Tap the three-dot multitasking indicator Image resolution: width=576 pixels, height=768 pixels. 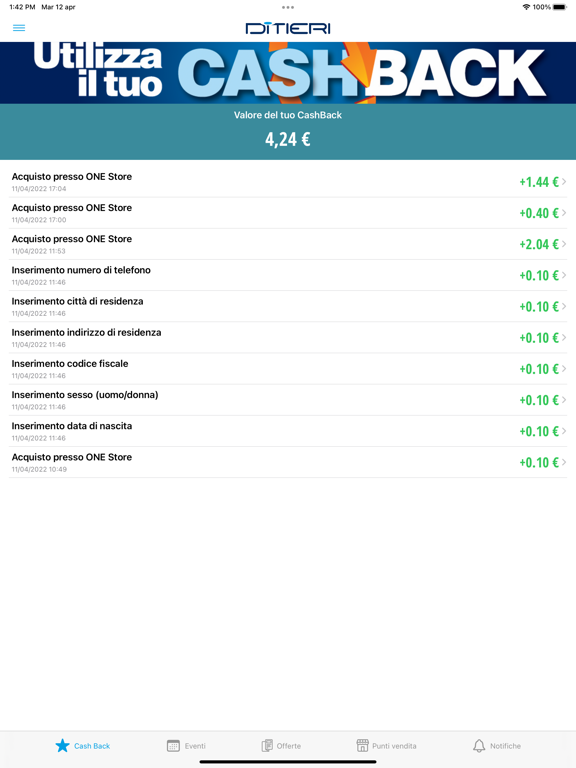[x=288, y=7]
